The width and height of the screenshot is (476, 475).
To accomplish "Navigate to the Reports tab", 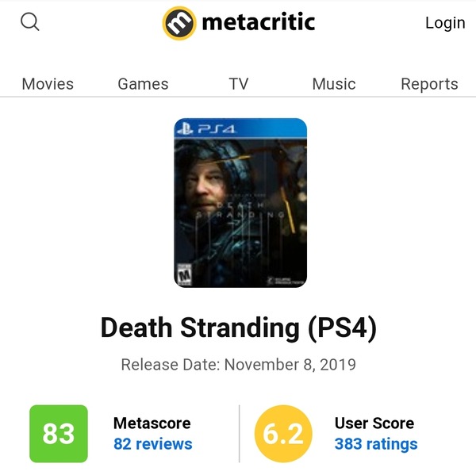I will (x=429, y=84).
